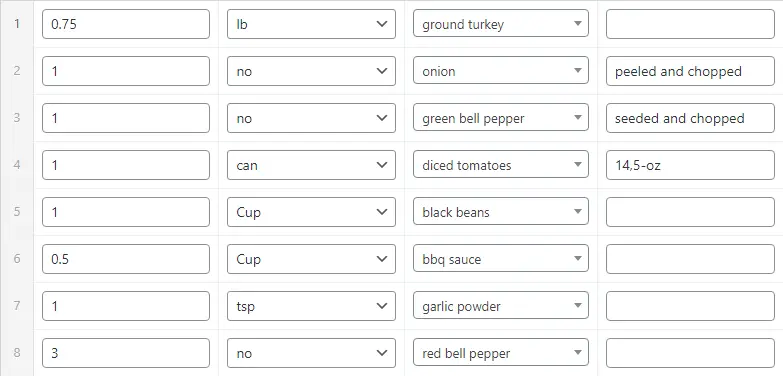Click the seeded and chopped notes field

(x=690, y=118)
